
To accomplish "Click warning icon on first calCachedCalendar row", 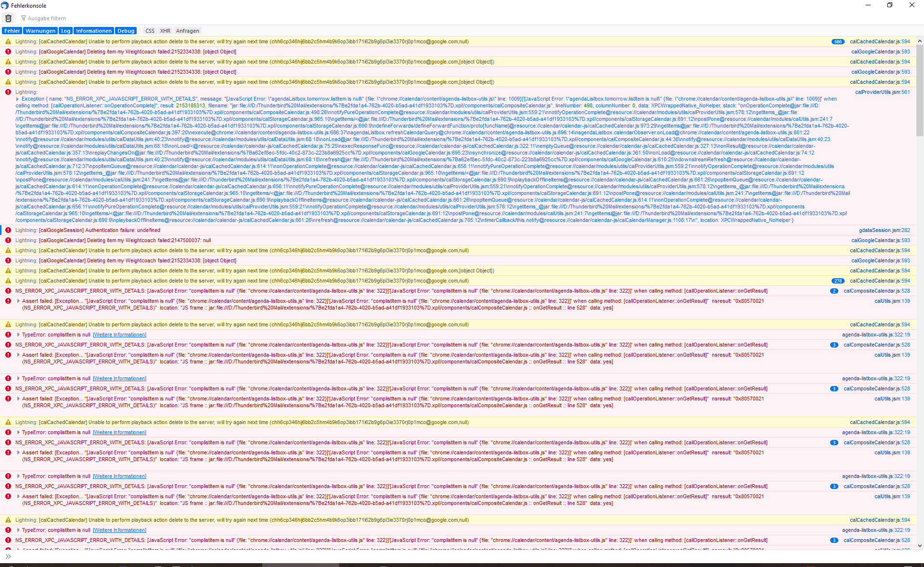I will click(x=8, y=42).
